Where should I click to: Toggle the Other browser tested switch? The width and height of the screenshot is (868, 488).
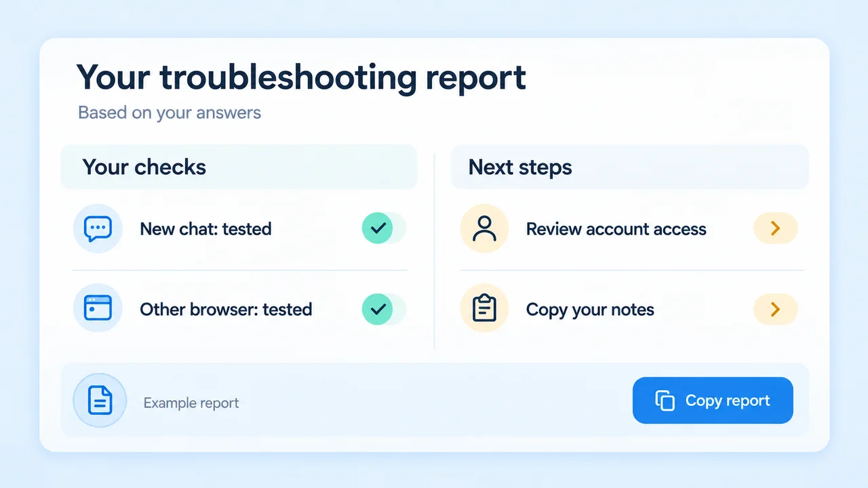click(x=384, y=309)
